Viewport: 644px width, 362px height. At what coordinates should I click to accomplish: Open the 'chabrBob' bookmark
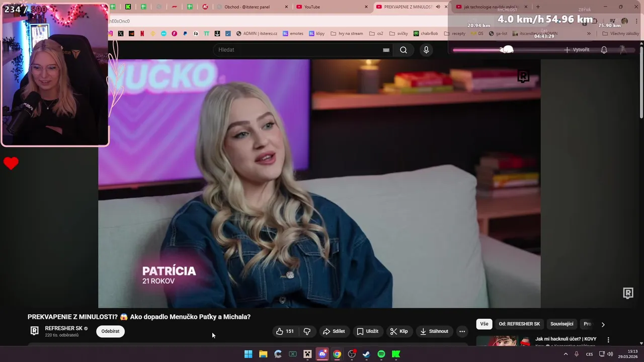click(426, 34)
